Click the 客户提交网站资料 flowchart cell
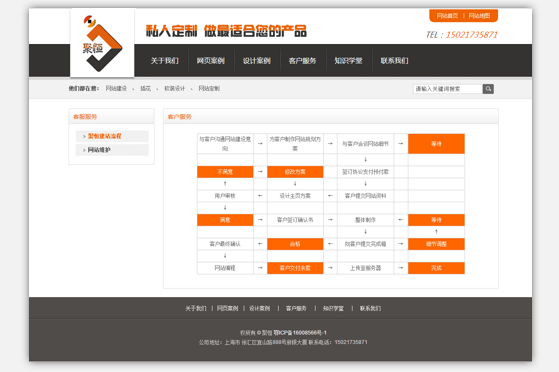This screenshot has height=372, width=559. tap(365, 196)
